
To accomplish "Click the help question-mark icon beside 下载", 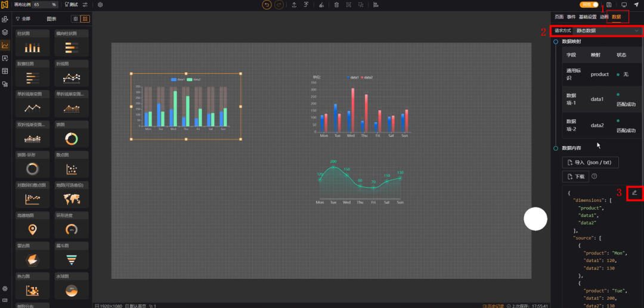I will click(x=594, y=176).
